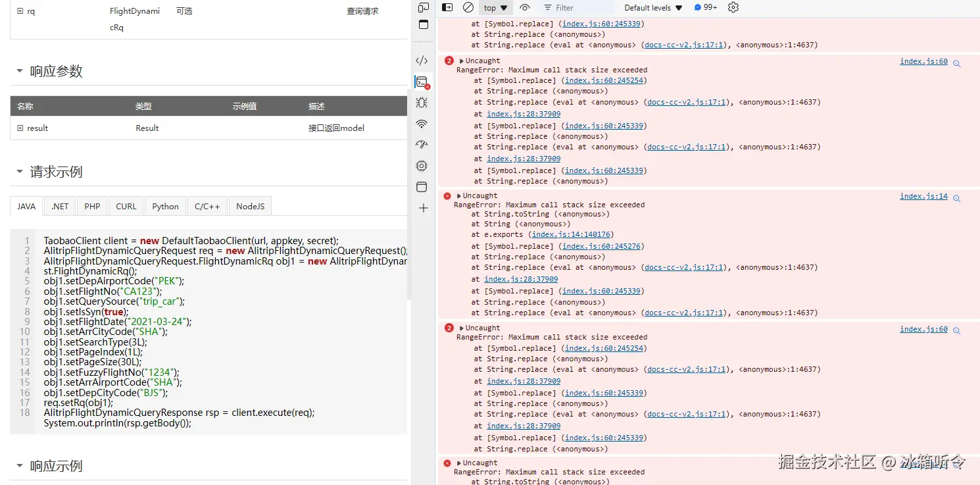Click the live expression eye icon

(x=524, y=8)
